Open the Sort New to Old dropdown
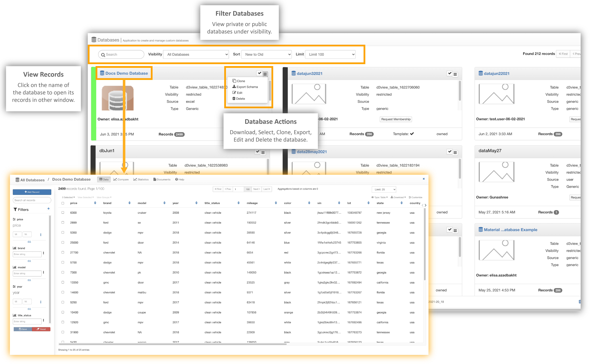The height and width of the screenshot is (364, 592). pos(266,54)
